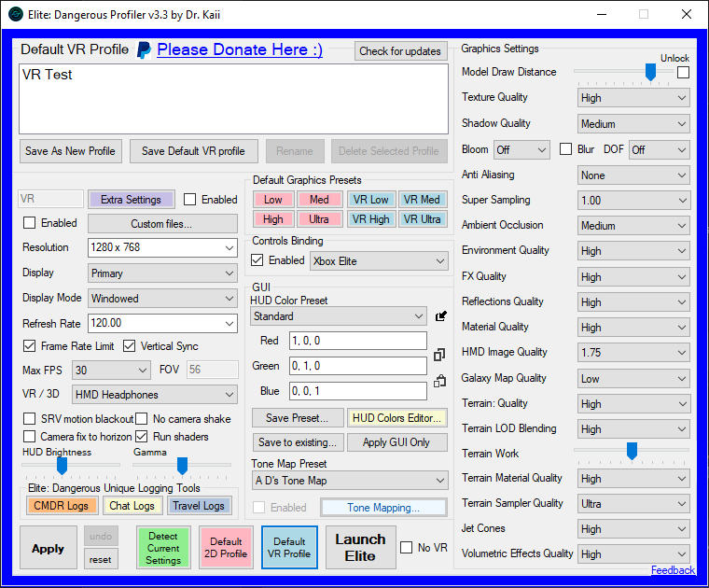
Task: Open the Max FPS dropdown
Action: click(111, 371)
